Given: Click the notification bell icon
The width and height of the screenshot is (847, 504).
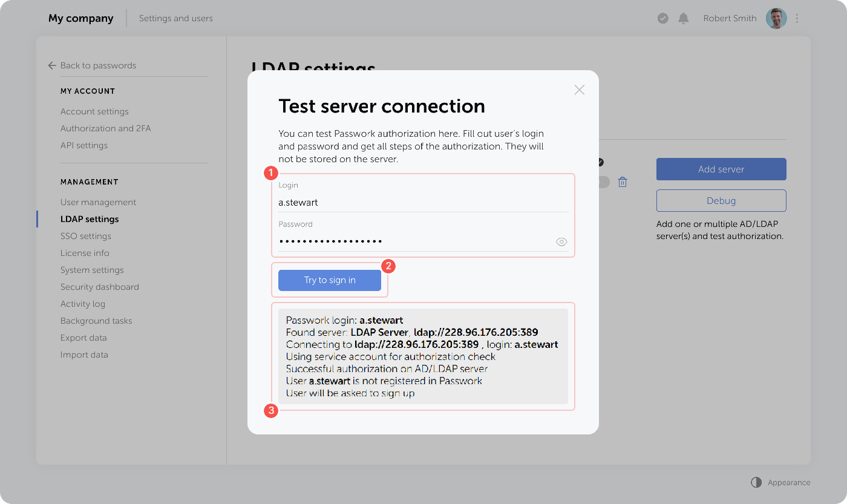Looking at the screenshot, I should [x=684, y=18].
